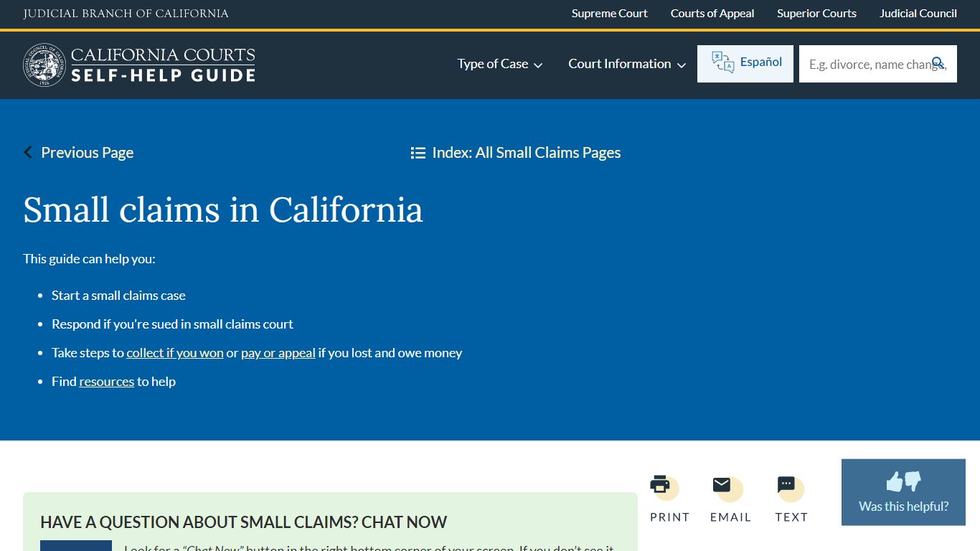Click the left chevron beside Previous Page
Viewport: 980px width, 551px height.
coord(28,152)
